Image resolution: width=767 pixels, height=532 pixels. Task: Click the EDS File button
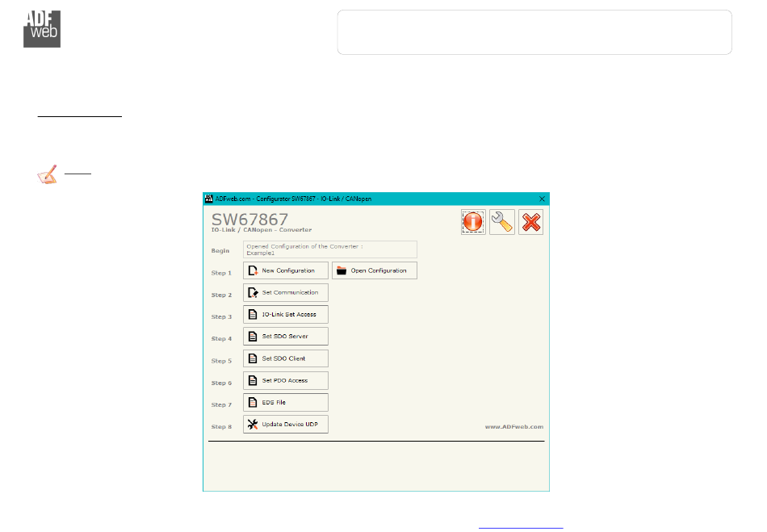286,402
